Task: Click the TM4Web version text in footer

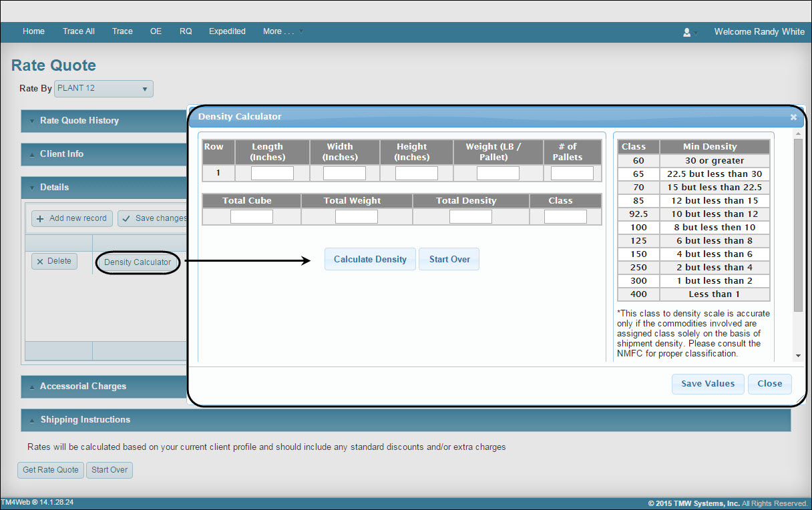Action: (37, 502)
